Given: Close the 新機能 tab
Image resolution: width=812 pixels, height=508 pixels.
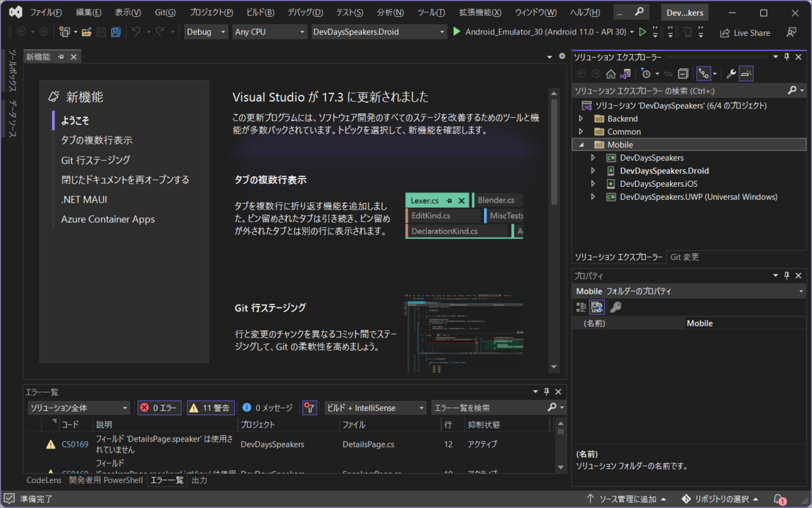Looking at the screenshot, I should [x=73, y=57].
